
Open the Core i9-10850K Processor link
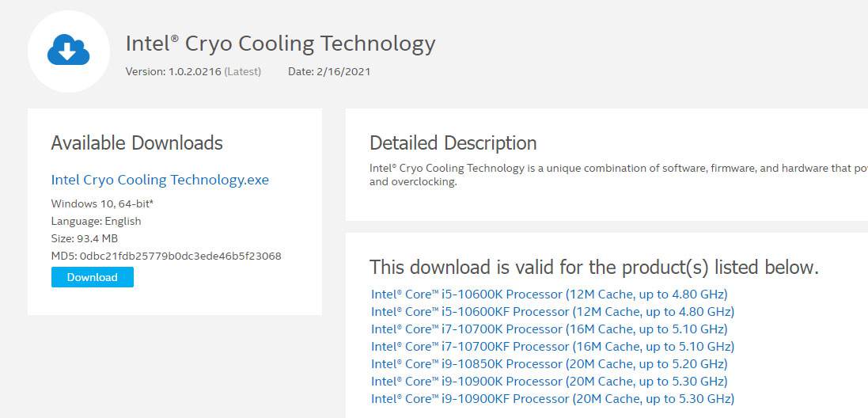pos(549,363)
